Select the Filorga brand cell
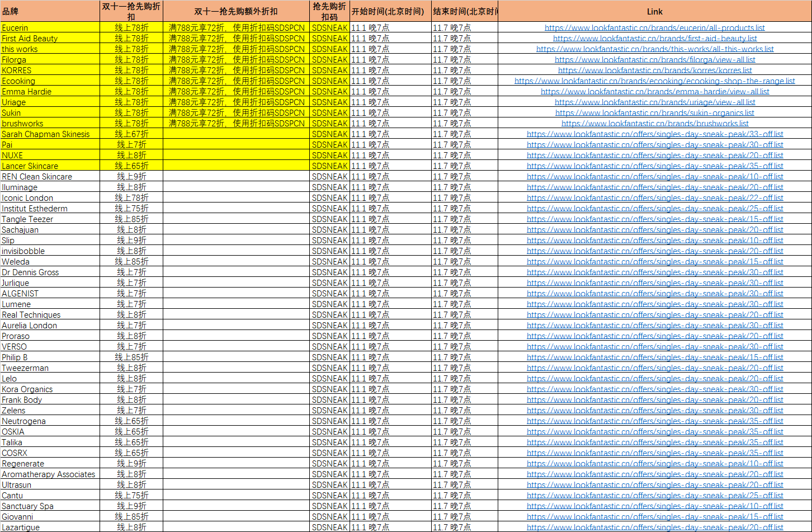The width and height of the screenshot is (812, 532). click(50, 59)
